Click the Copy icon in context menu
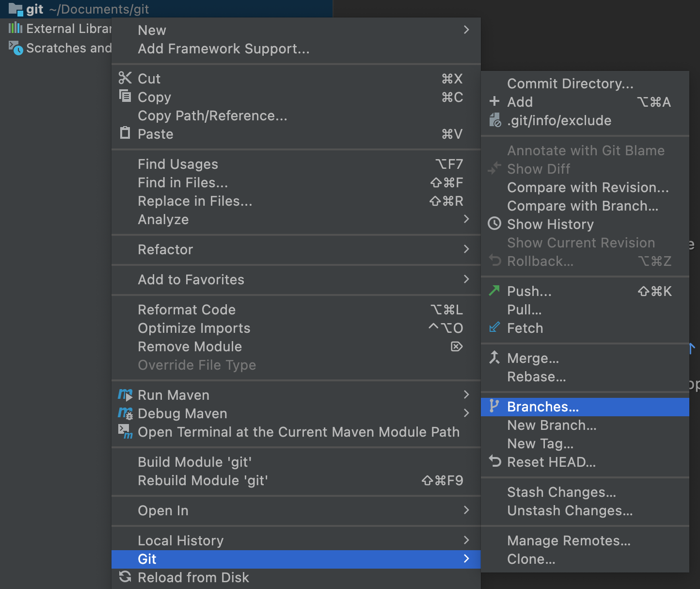700x589 pixels. [125, 96]
